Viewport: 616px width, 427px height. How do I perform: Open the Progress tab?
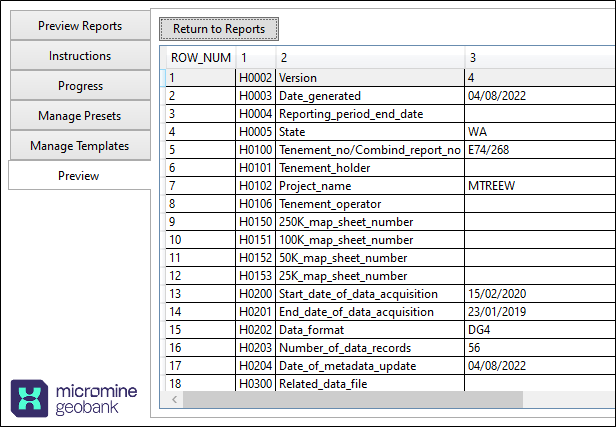click(80, 86)
